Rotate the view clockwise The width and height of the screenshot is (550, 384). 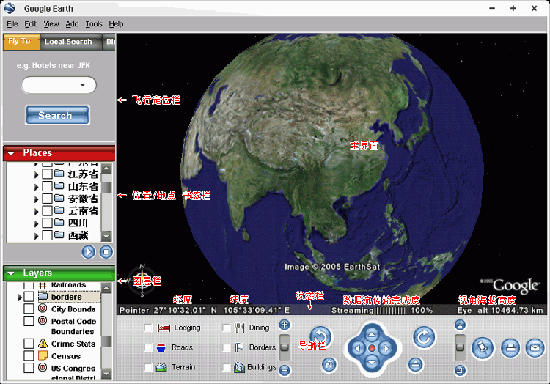[424, 337]
